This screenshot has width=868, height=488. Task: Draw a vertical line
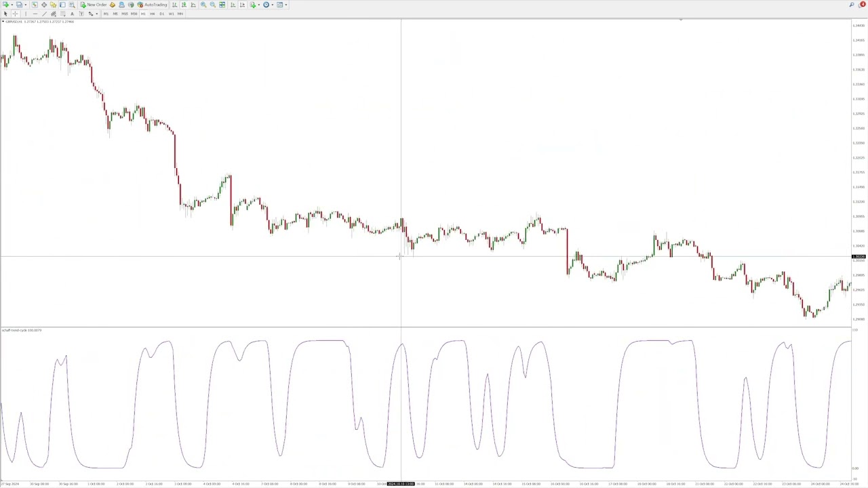point(26,14)
